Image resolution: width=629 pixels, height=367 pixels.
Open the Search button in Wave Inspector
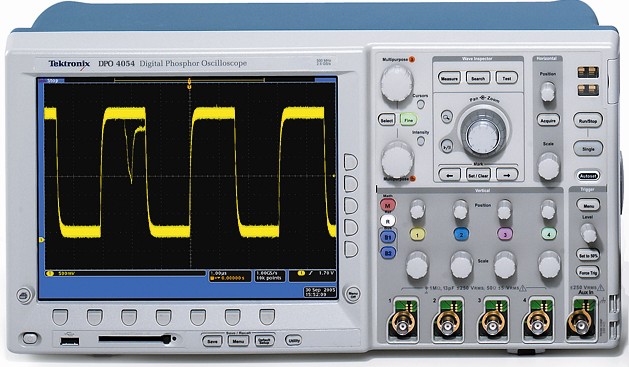click(x=478, y=79)
